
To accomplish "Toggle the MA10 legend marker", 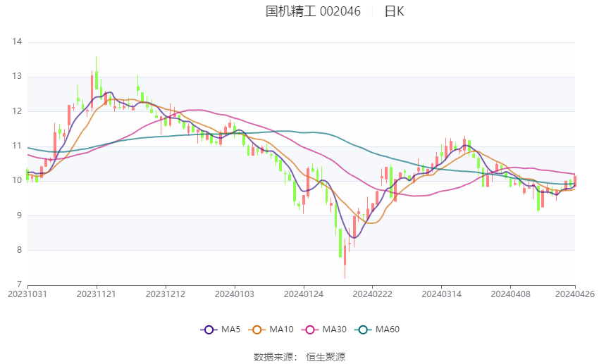I will tap(257, 330).
